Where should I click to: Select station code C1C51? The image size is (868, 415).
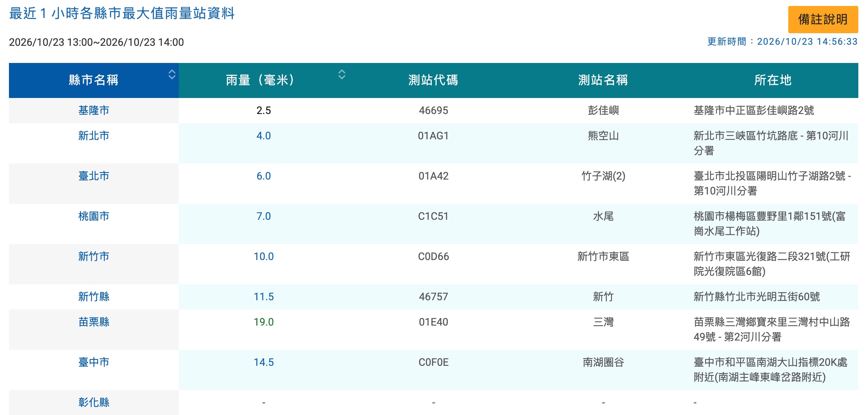tap(434, 216)
